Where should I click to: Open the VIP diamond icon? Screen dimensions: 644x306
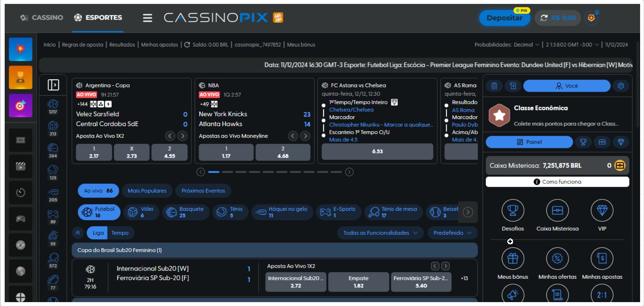click(x=602, y=211)
